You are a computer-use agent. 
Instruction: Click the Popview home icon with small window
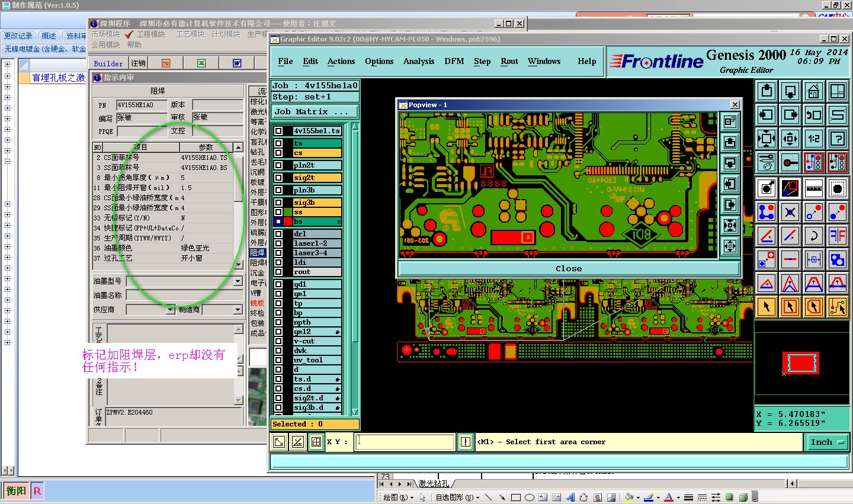pos(730,121)
